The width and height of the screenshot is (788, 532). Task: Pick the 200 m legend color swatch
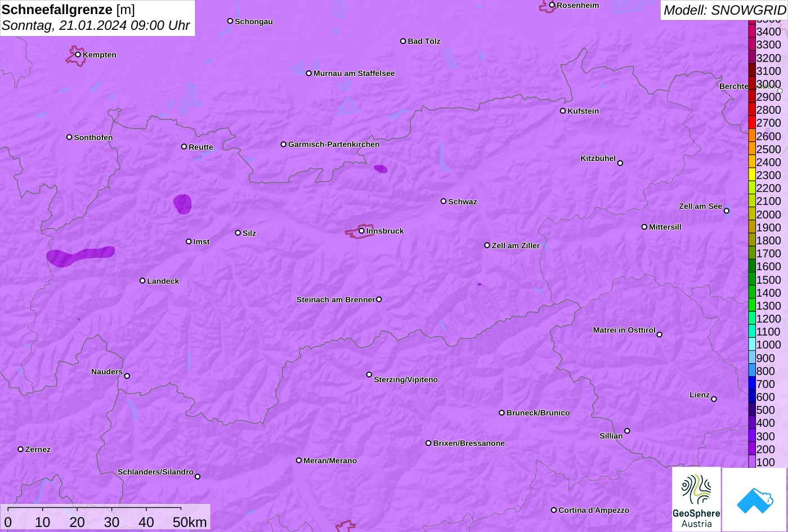(751, 449)
